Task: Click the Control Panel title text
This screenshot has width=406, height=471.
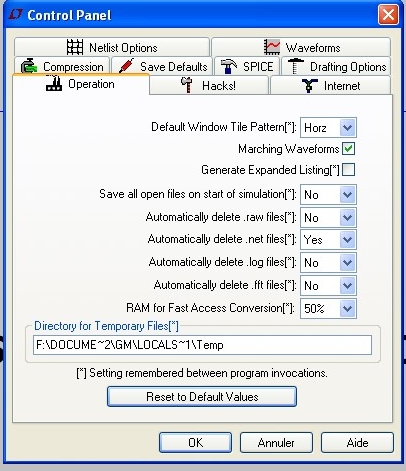Action: [x=69, y=15]
